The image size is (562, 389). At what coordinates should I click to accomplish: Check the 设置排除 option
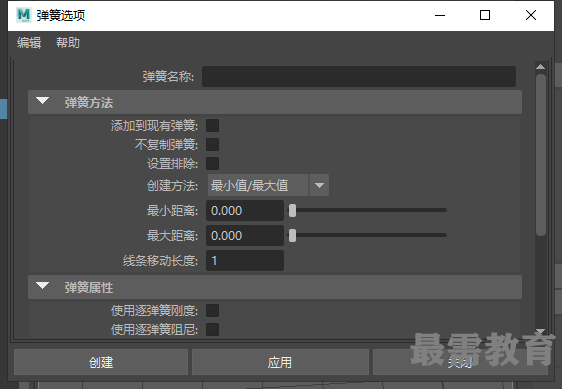pos(212,163)
